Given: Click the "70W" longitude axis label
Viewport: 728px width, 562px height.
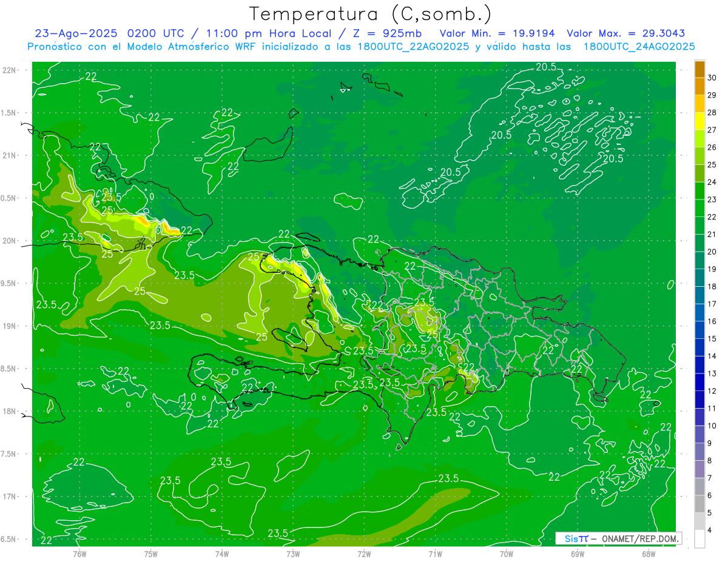Looking at the screenshot, I should [507, 554].
